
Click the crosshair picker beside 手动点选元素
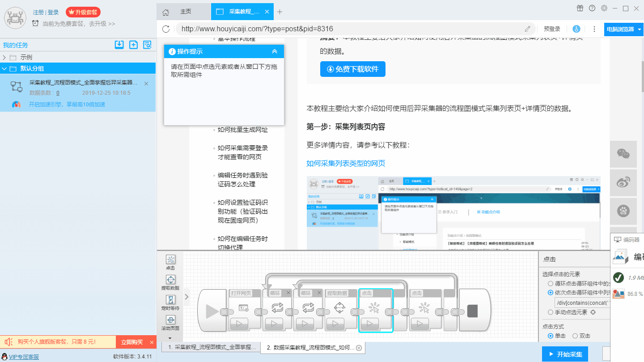(x=593, y=312)
